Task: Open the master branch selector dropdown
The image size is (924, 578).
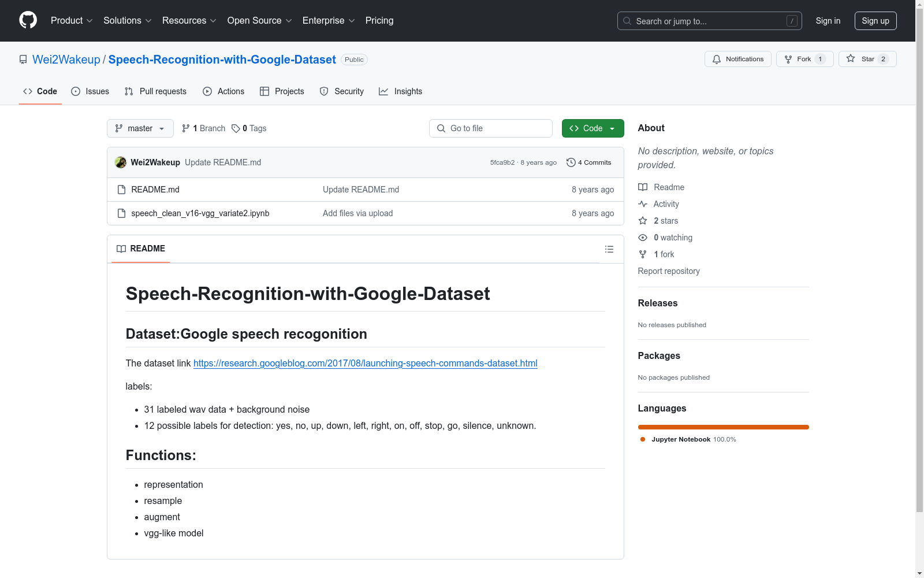Action: (x=140, y=128)
